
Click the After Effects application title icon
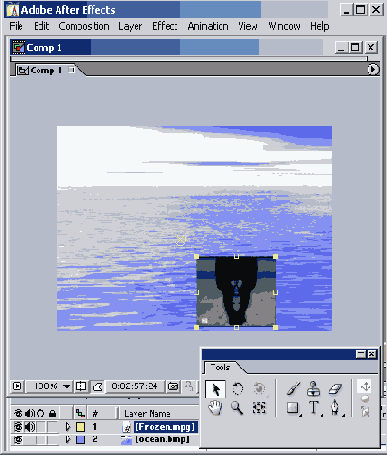pyautogui.click(x=13, y=10)
